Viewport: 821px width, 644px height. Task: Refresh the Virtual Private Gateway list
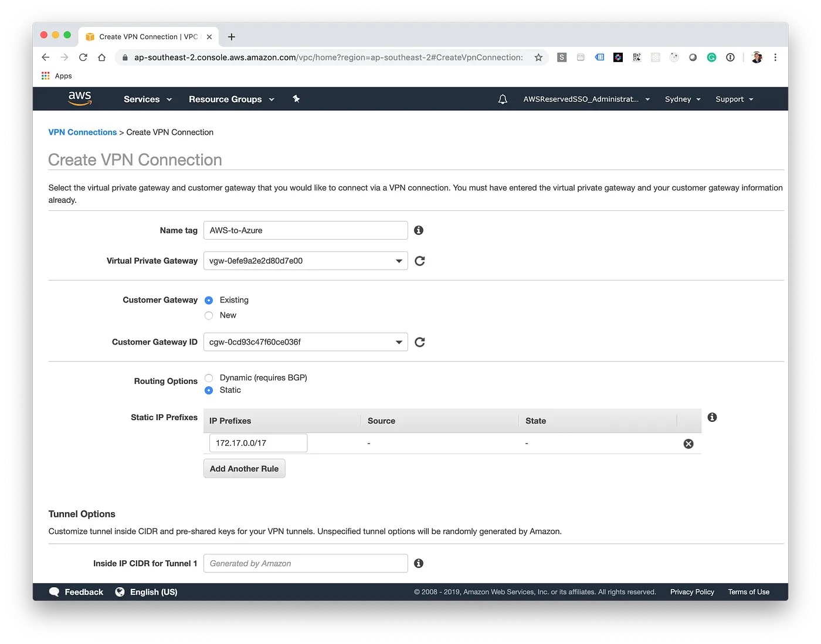click(x=420, y=261)
